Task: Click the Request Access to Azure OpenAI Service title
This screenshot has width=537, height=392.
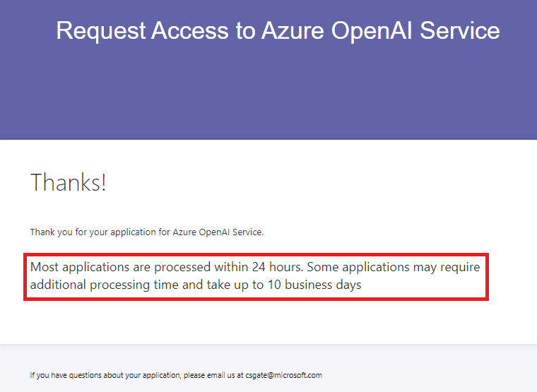Action: (x=278, y=31)
